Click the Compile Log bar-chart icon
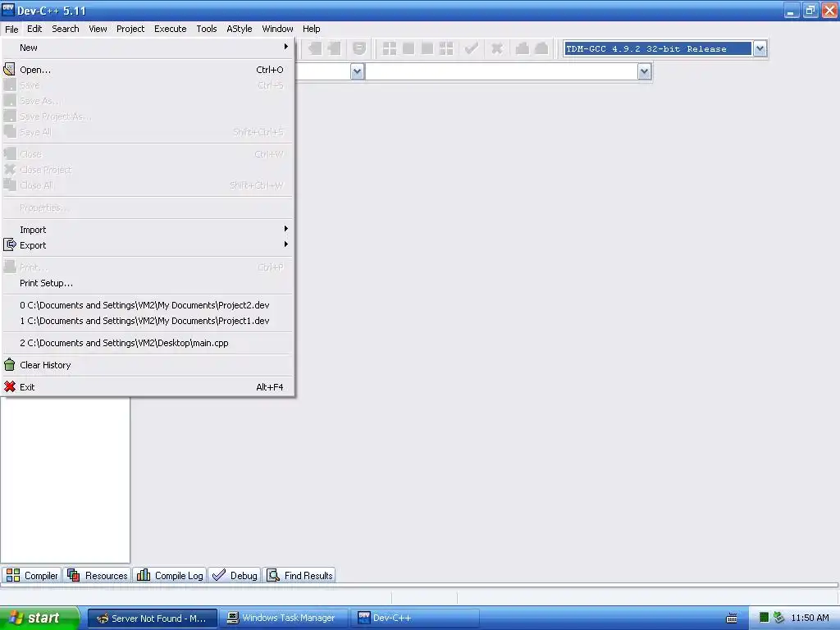 click(x=143, y=575)
